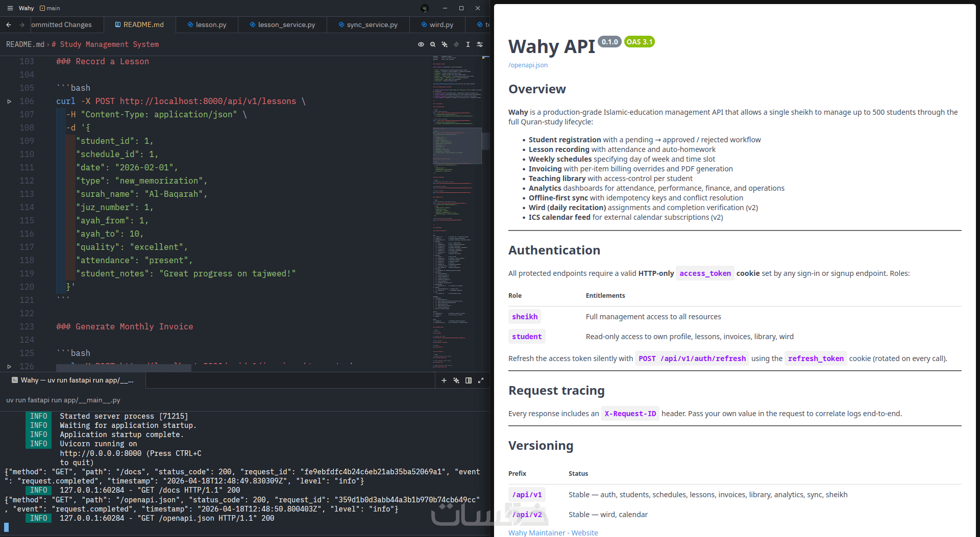Click 'Application startup complete.' terminal line
The image size is (980, 537).
121,434
